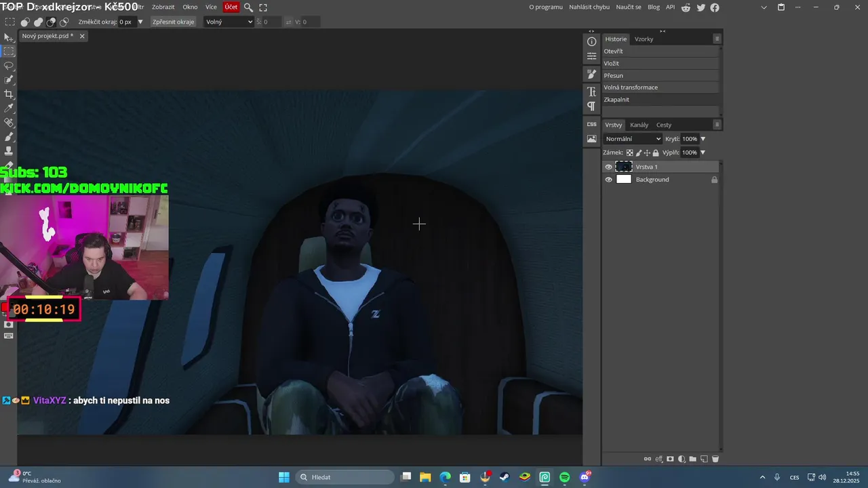The image size is (868, 488).
Task: Open the Brush settings panel icon
Action: (591, 75)
